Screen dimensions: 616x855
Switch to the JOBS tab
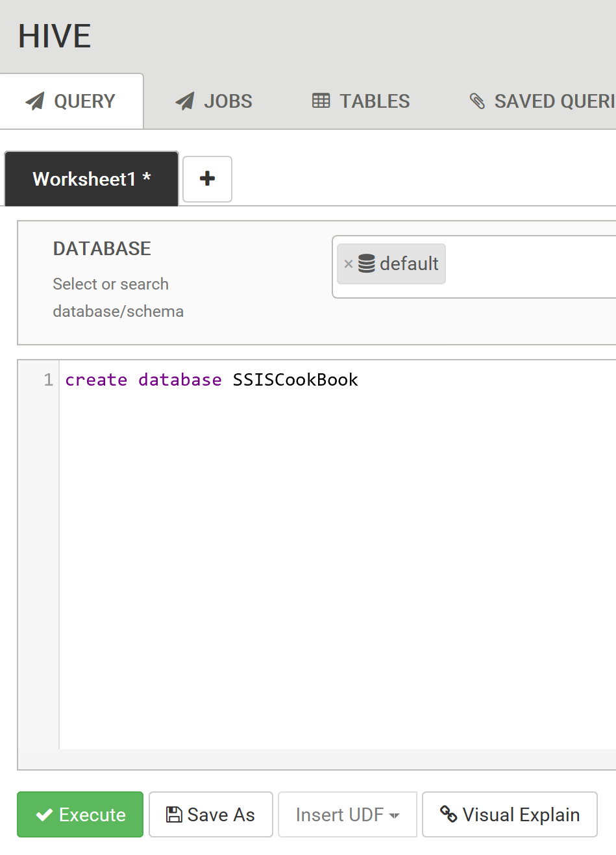(x=214, y=101)
